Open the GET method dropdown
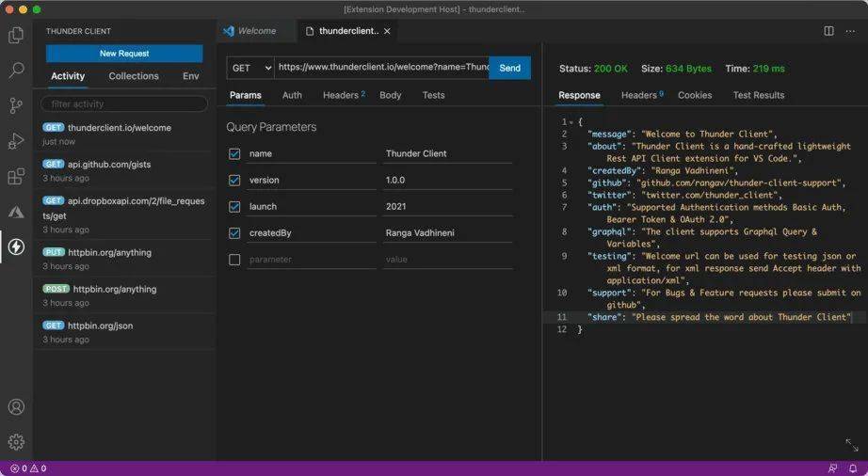This screenshot has width=868, height=476. (250, 68)
